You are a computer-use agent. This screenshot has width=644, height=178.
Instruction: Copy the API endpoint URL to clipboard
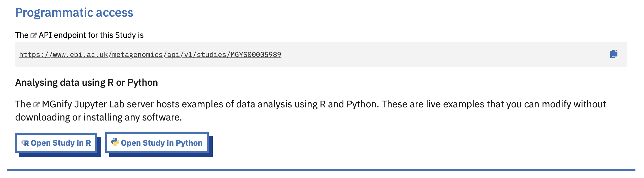point(614,54)
